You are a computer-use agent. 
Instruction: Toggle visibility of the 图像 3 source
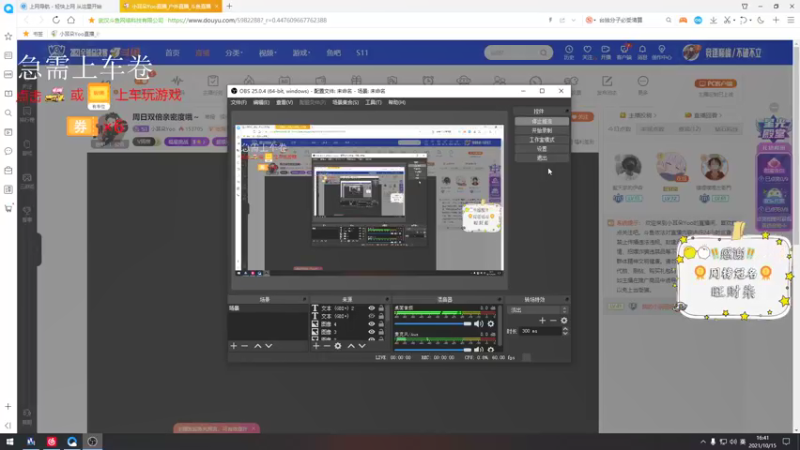[371, 332]
